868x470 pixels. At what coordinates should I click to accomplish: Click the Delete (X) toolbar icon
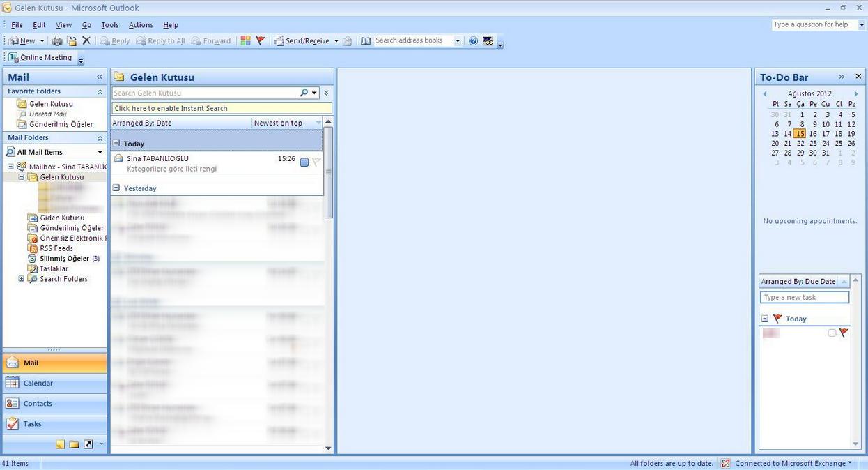pyautogui.click(x=86, y=41)
